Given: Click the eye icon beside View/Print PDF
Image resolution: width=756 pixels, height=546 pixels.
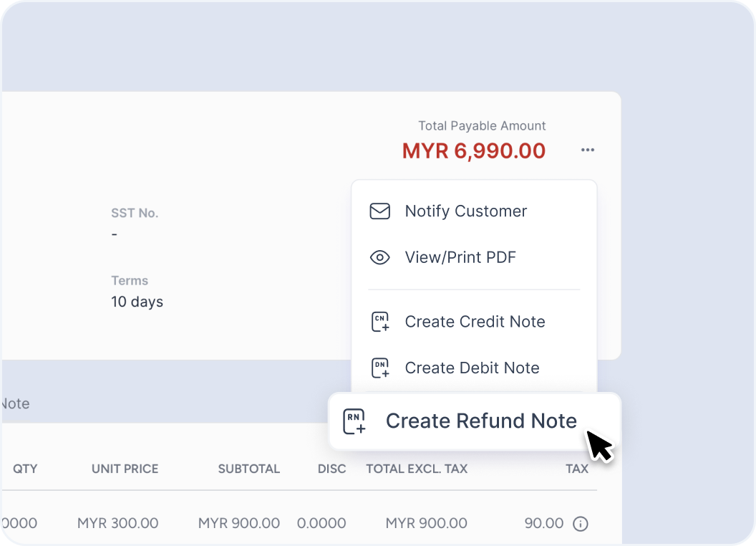Looking at the screenshot, I should click(379, 257).
